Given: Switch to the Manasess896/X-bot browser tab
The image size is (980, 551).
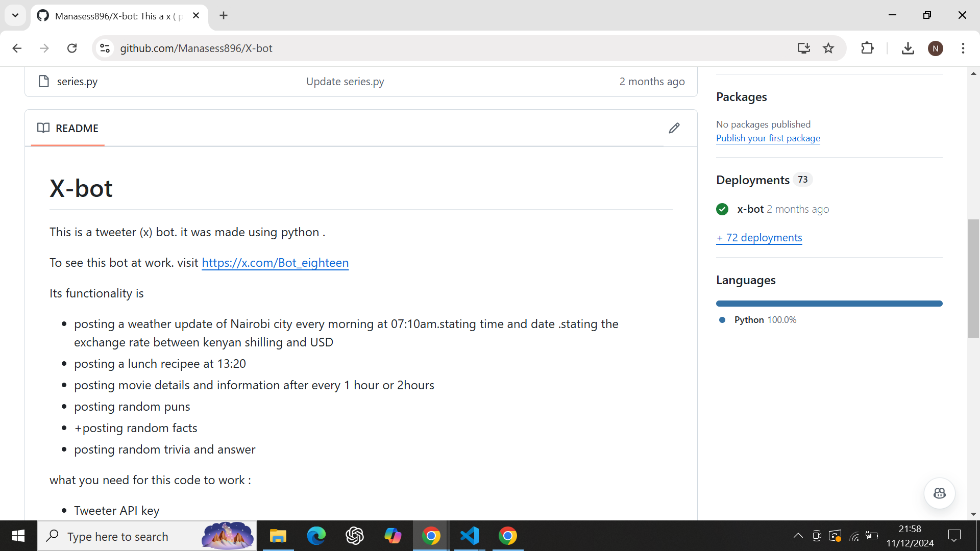Looking at the screenshot, I should point(119,16).
